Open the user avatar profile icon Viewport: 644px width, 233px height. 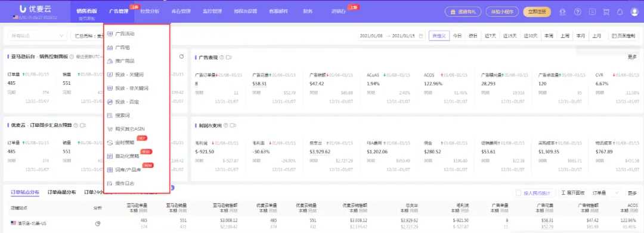pos(634,12)
